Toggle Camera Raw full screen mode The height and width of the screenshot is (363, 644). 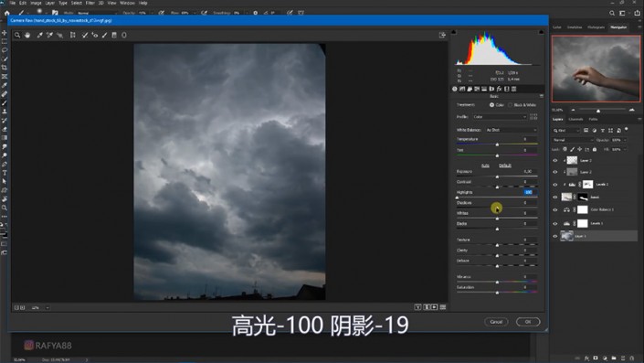coord(442,36)
